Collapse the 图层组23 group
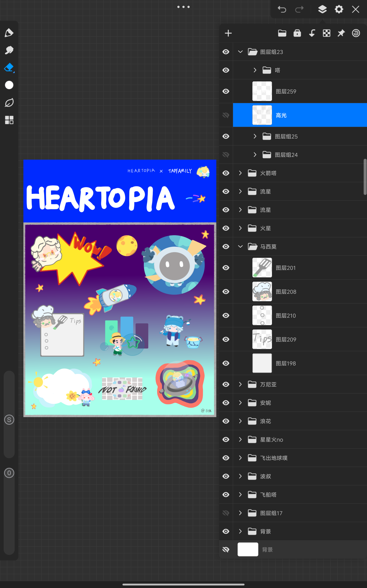The image size is (367, 588). coord(240,52)
